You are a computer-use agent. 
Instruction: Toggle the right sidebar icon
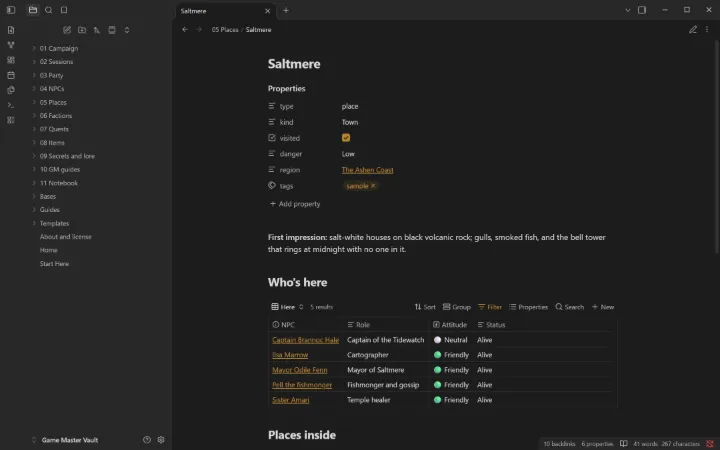642,10
